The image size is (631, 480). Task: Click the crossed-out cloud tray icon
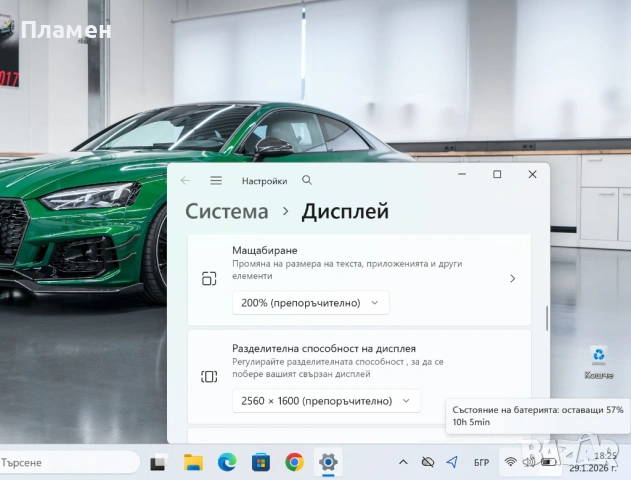tap(427, 462)
